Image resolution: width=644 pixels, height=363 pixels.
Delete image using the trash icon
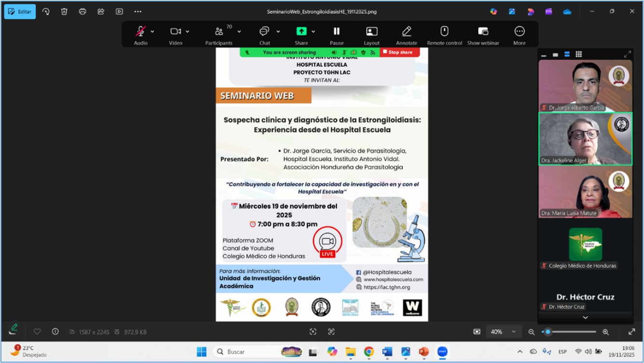pyautogui.click(x=64, y=12)
